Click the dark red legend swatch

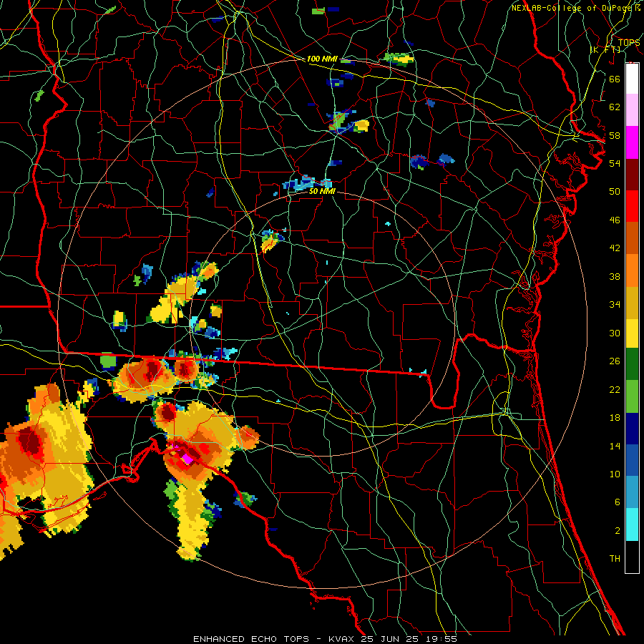tap(632, 174)
